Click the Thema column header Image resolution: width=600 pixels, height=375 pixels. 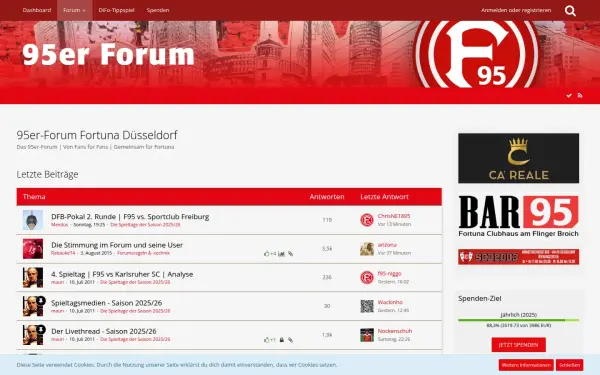pyautogui.click(x=34, y=197)
